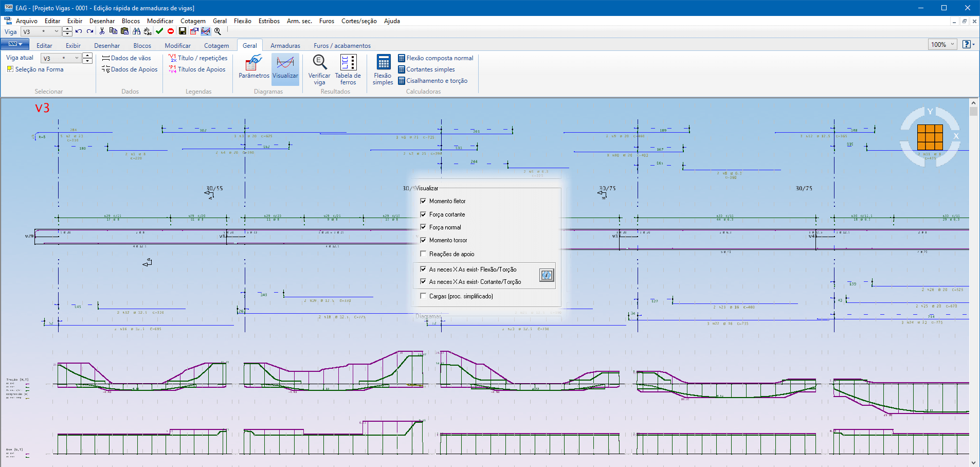The width and height of the screenshot is (980, 467).
Task: Click the help question mark icon
Action: click(x=967, y=45)
